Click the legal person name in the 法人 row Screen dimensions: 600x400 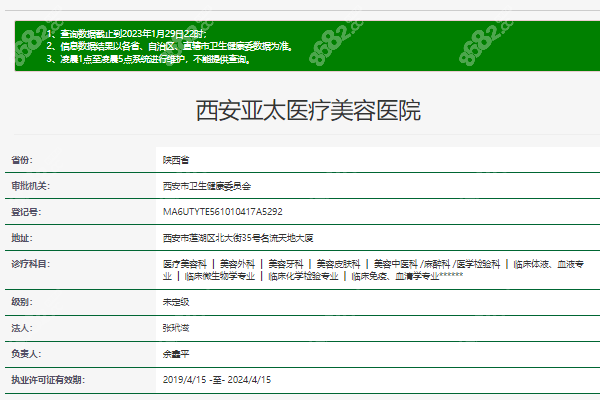coord(176,328)
